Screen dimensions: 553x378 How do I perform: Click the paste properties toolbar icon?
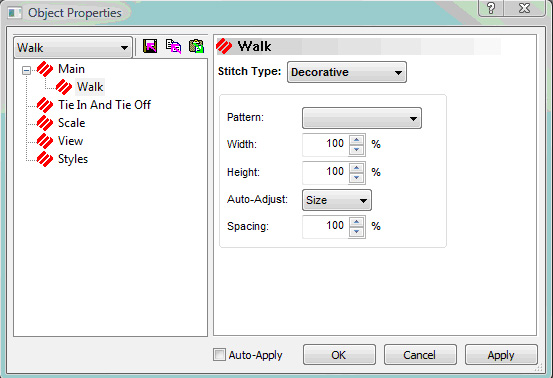[196, 46]
